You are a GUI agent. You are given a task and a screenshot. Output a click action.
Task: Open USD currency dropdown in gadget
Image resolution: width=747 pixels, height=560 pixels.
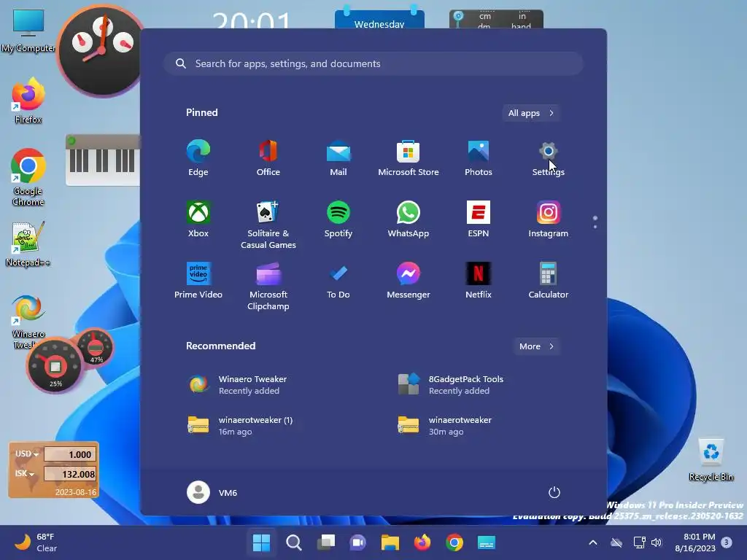pos(26,454)
